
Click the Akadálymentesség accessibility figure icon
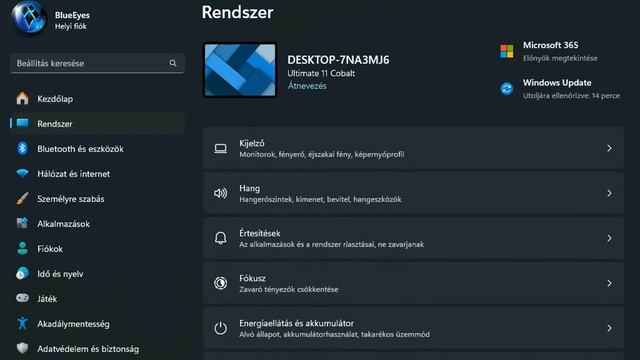pos(22,323)
